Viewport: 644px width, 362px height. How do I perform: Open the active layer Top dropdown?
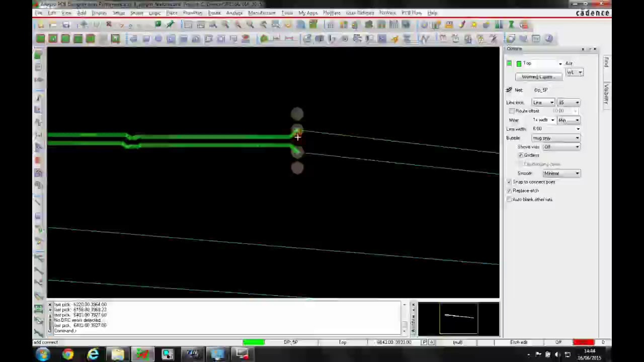[560, 64]
